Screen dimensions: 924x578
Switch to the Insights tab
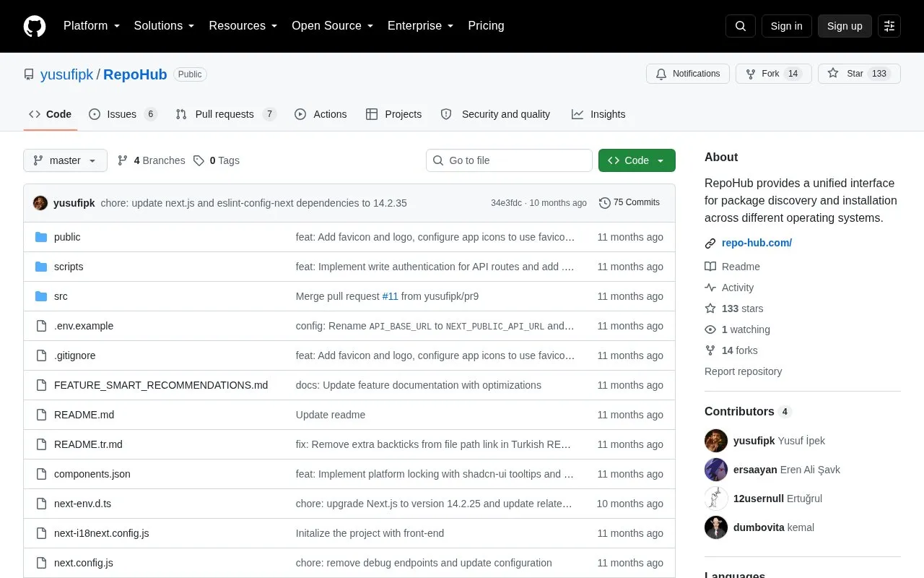[598, 114]
